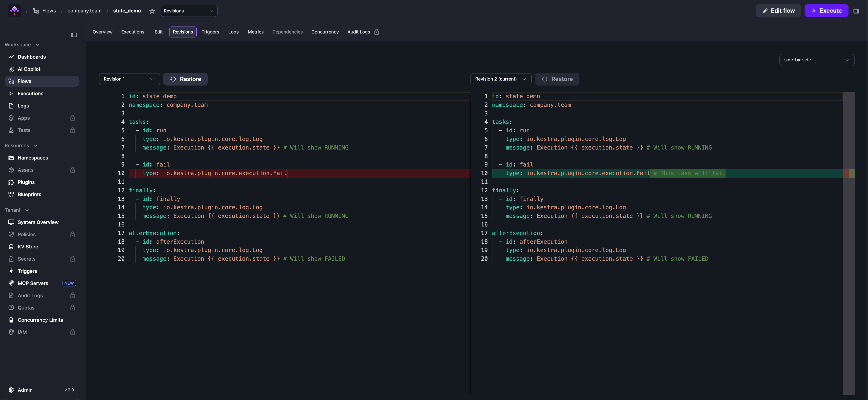
Task: Open Secrets in the sidebar
Action: (x=42, y=259)
